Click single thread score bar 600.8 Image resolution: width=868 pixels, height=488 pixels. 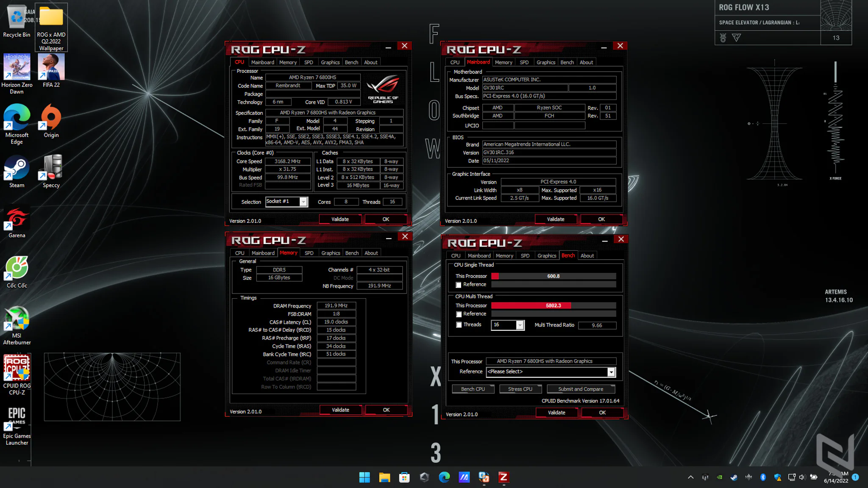553,276
